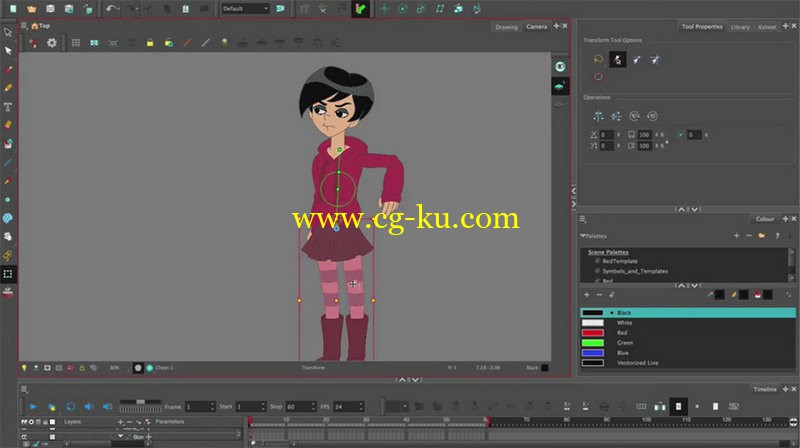Toggle Peg Selection Mode option
800x448 pixels.
pos(617,60)
